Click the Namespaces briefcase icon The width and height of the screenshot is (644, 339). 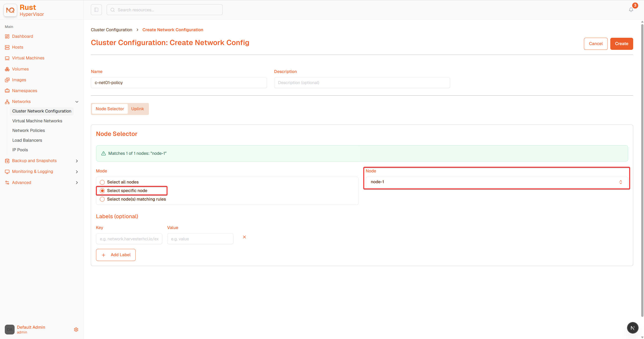click(7, 91)
